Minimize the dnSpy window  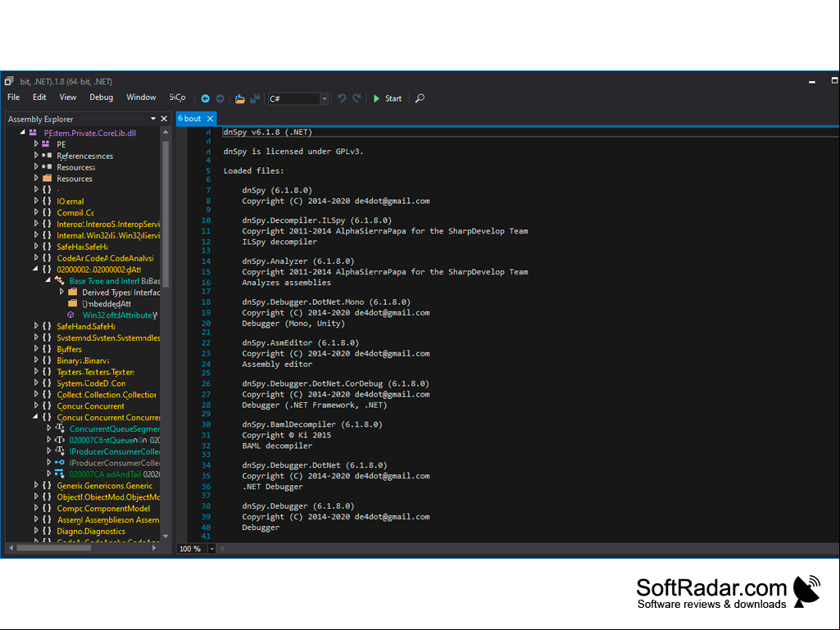(x=812, y=82)
